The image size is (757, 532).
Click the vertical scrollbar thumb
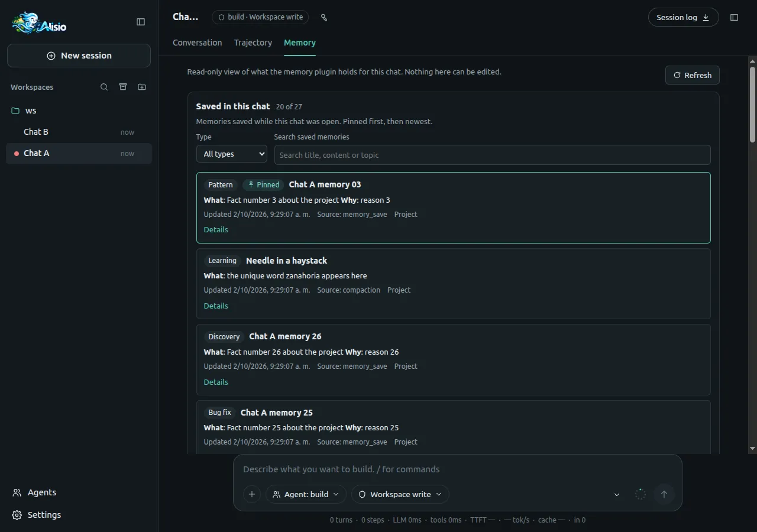[752, 104]
